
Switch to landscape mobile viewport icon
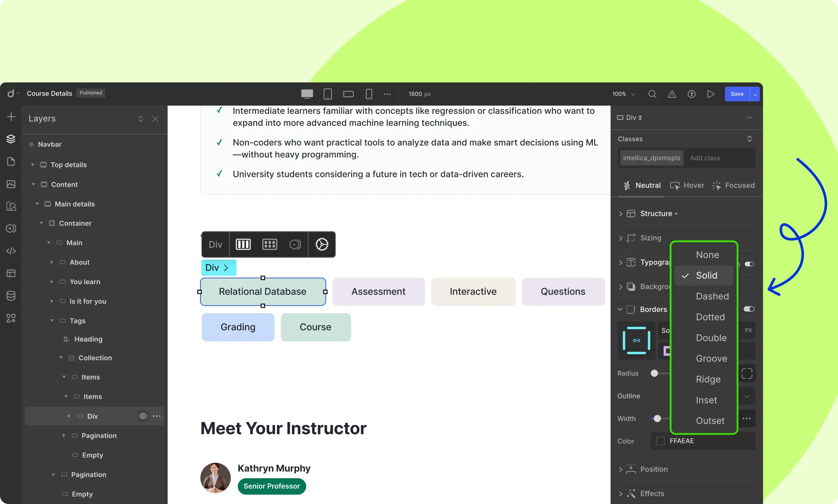348,94
